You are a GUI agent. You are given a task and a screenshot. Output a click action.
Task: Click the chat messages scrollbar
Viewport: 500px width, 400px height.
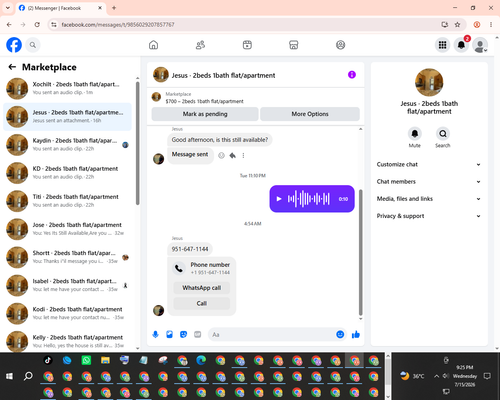click(x=360, y=252)
